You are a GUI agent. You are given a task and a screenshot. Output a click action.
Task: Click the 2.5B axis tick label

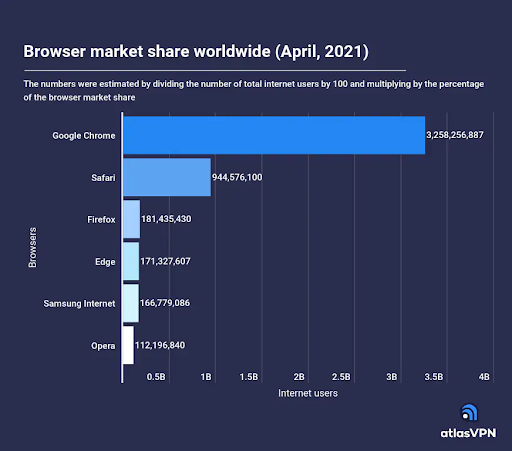[341, 377]
